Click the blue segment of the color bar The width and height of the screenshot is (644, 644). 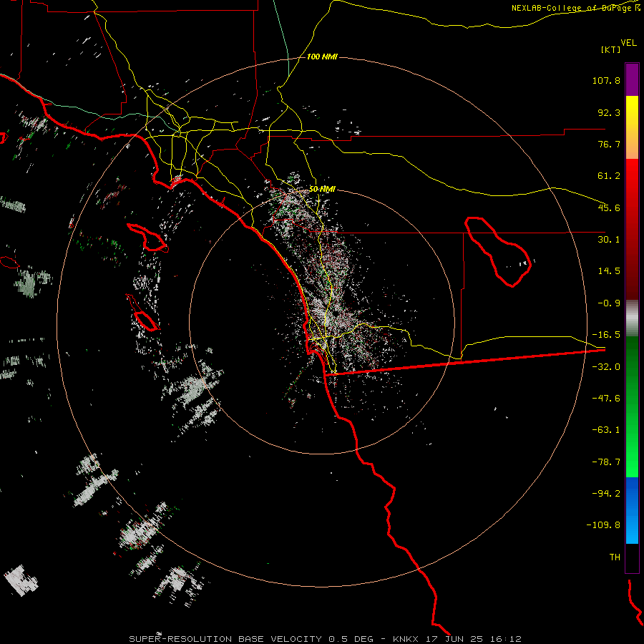[632, 510]
